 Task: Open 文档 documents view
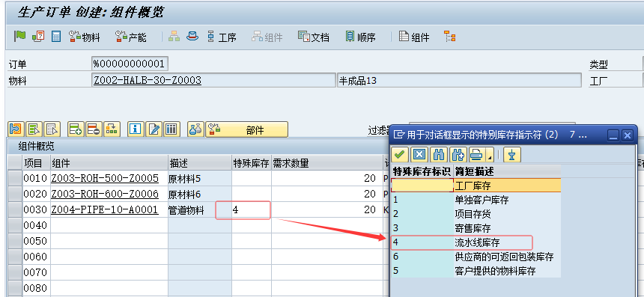tap(314, 37)
